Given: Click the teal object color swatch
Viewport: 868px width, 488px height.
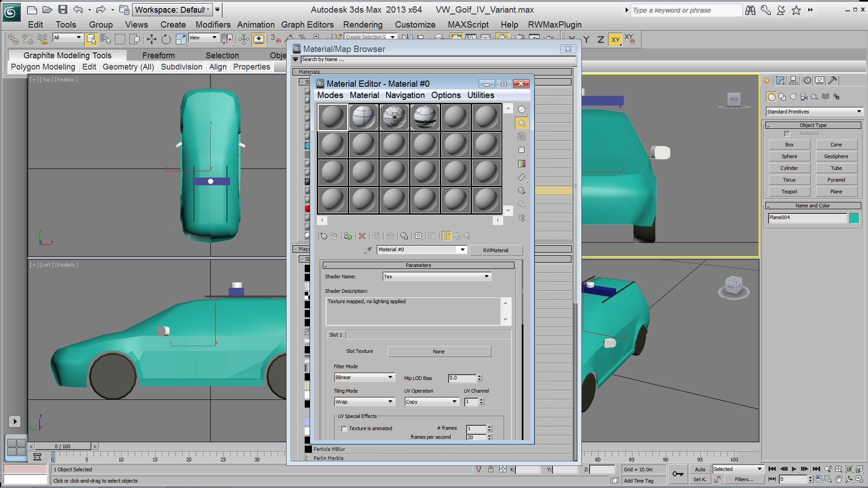Looking at the screenshot, I should 854,218.
